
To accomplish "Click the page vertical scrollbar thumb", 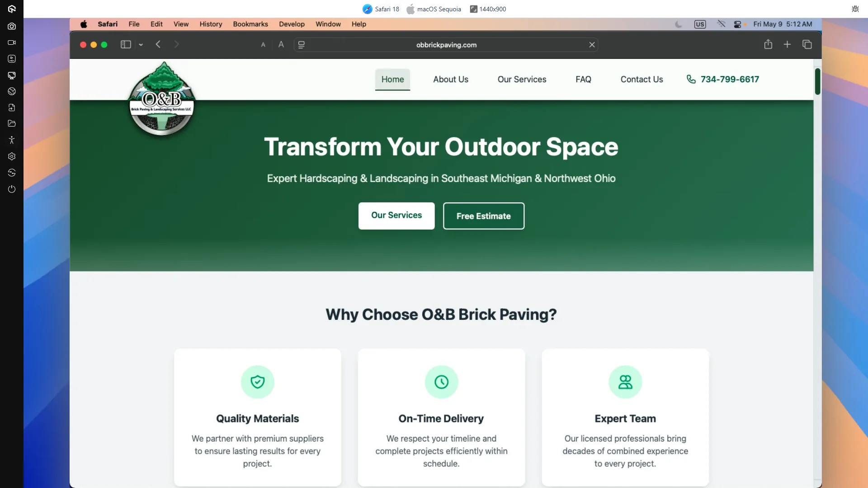I will (x=817, y=81).
